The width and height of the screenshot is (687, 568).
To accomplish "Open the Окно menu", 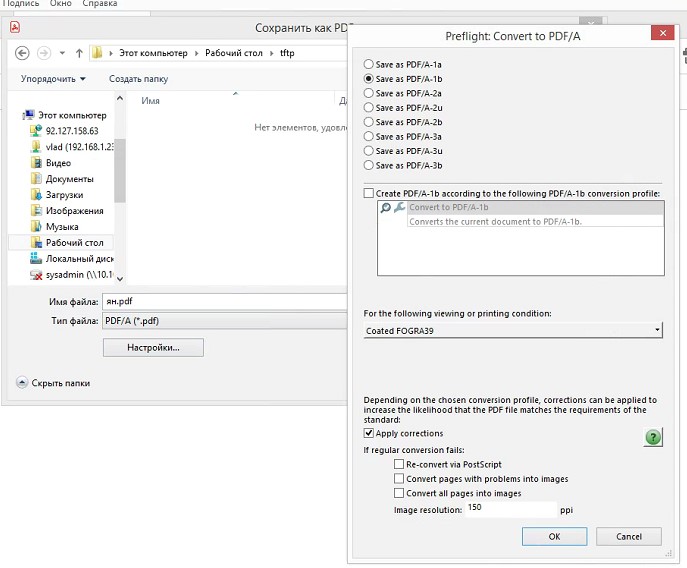I will tap(60, 4).
